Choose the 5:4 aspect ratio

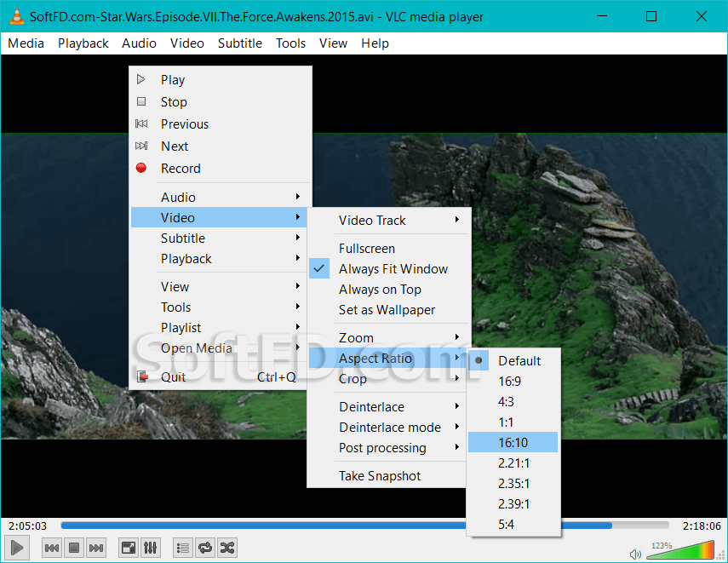513,525
